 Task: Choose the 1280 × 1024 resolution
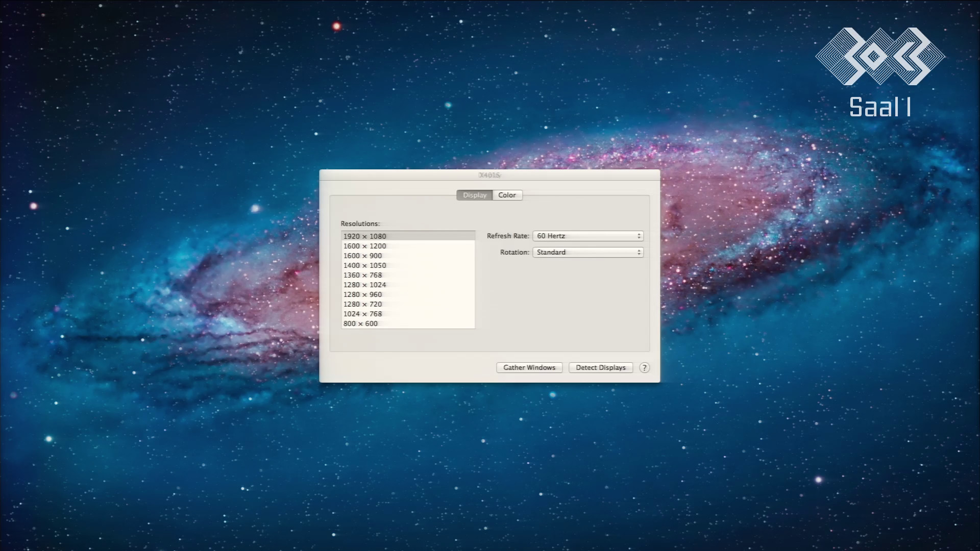(408, 285)
